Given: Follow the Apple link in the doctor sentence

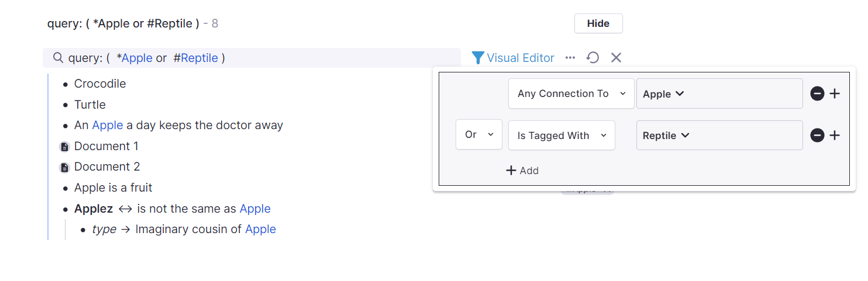Looking at the screenshot, I should [108, 125].
